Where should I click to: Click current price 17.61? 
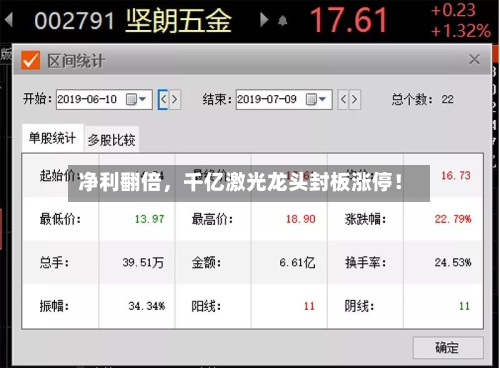pyautogui.click(x=349, y=20)
